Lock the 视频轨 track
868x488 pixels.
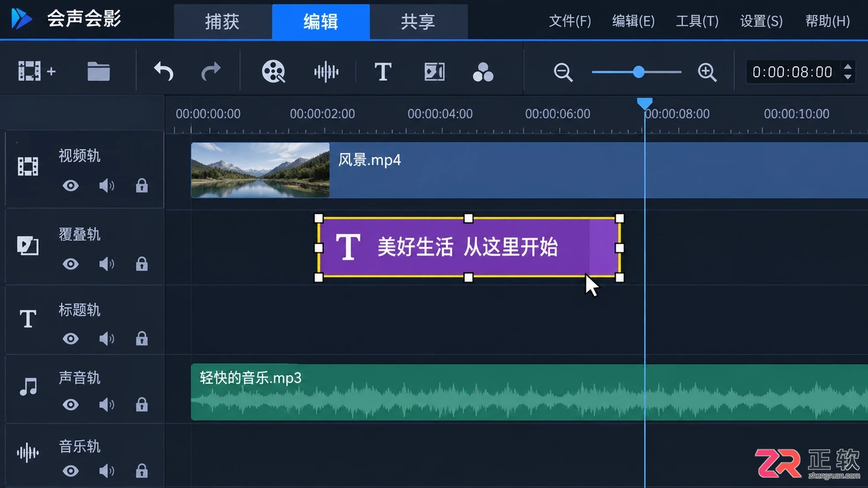click(x=142, y=186)
